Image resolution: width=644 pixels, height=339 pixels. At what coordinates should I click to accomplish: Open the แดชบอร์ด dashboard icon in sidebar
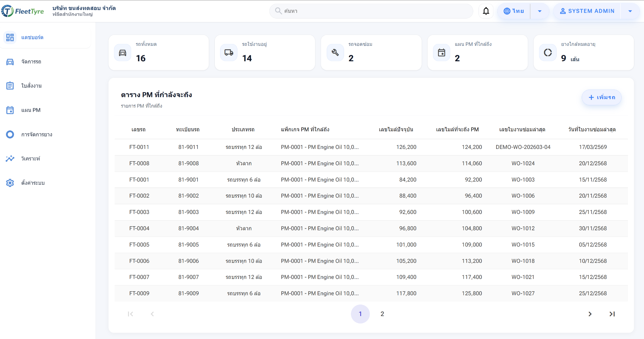coord(10,37)
